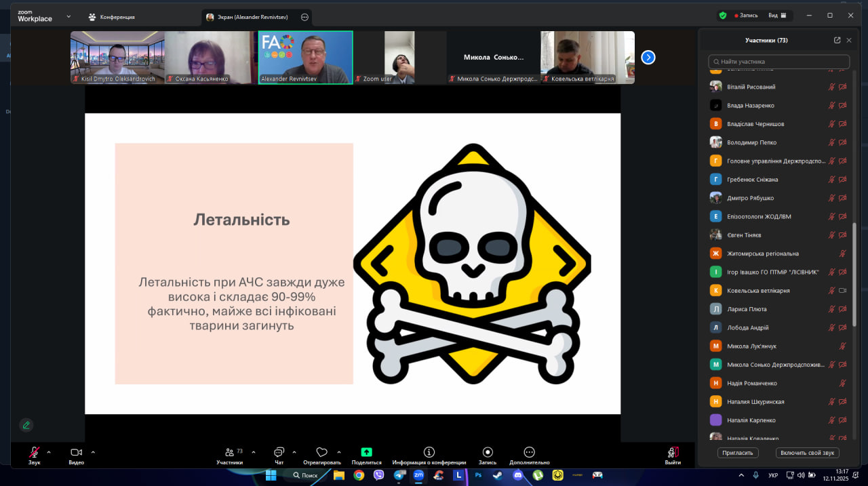
Task: Expand the audio options arrow beside Звук
Action: pyautogui.click(x=49, y=452)
